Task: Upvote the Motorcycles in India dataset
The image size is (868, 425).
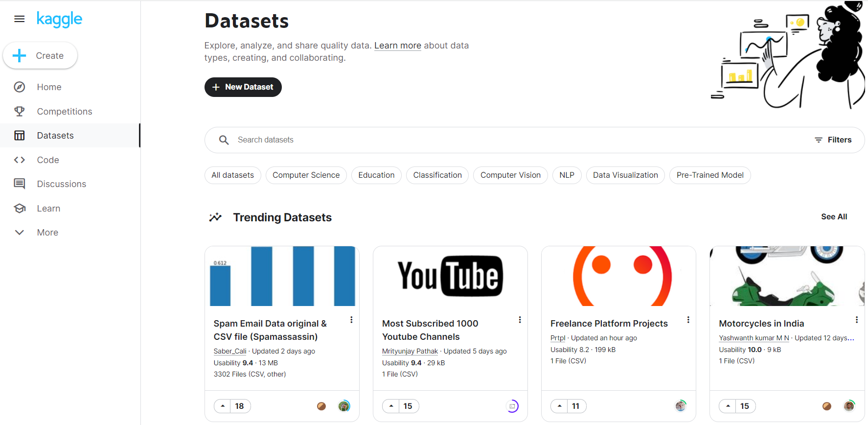Action: point(728,406)
